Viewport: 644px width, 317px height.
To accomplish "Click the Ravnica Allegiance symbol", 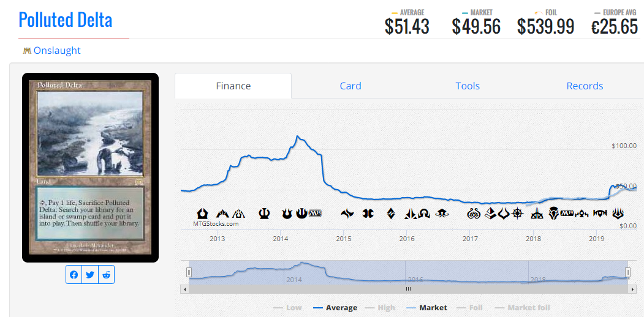I will [600, 213].
